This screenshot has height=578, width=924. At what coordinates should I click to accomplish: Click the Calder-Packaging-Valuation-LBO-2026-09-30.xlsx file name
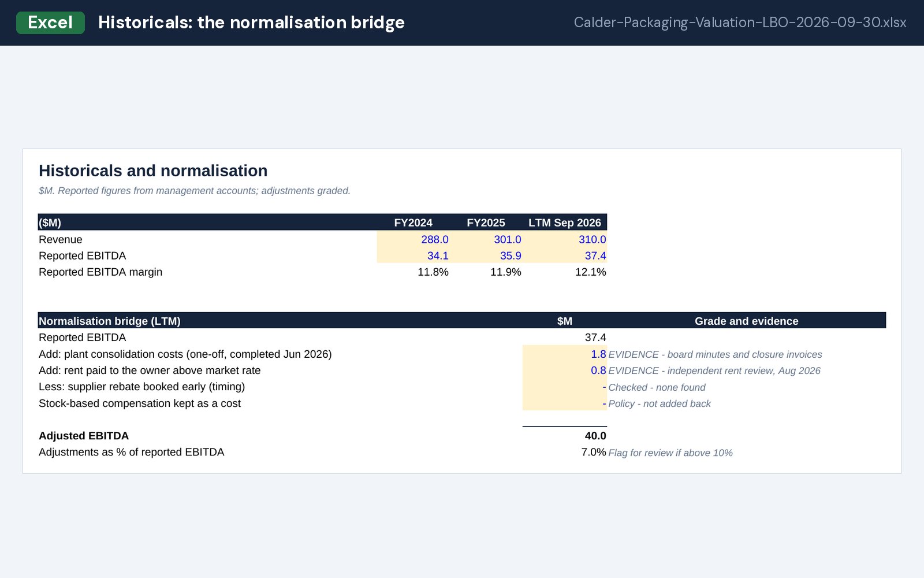pos(740,23)
